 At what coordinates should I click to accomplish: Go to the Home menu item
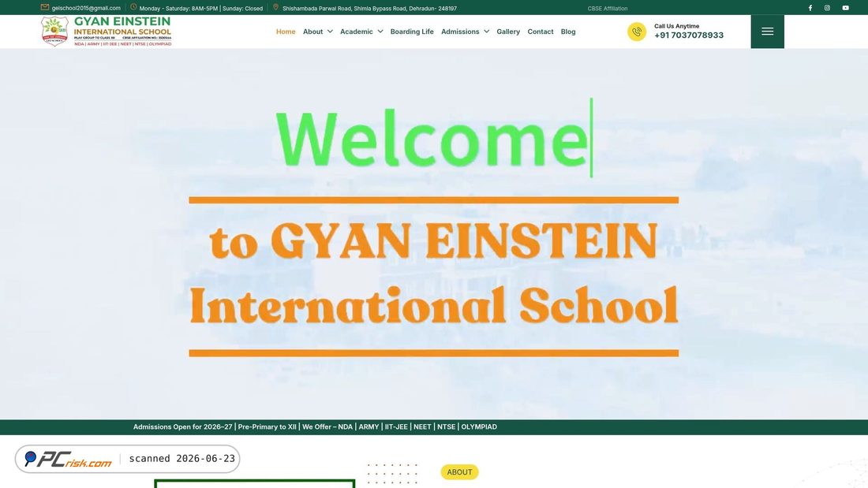pos(286,32)
